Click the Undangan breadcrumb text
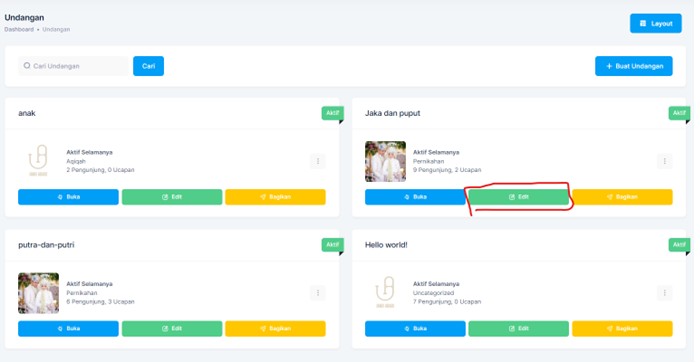 (x=56, y=29)
